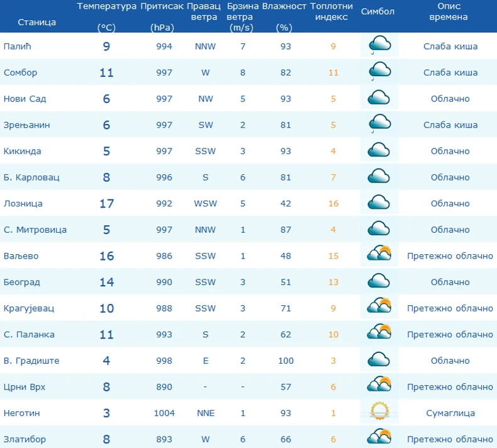
Task: Select the rain icon in Зрењанин row
Action: [379, 124]
